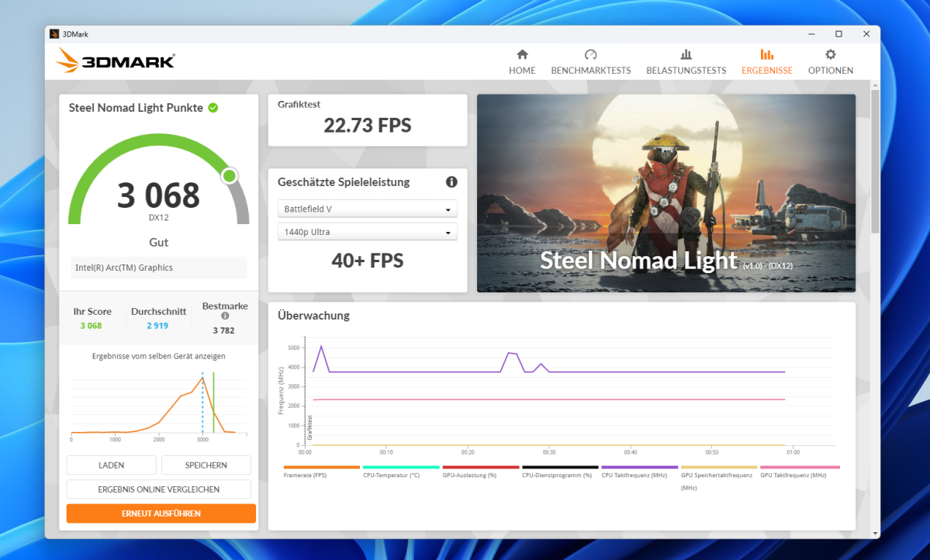Select the HOME menu label
Image resolution: width=930 pixels, height=560 pixels.
click(522, 71)
